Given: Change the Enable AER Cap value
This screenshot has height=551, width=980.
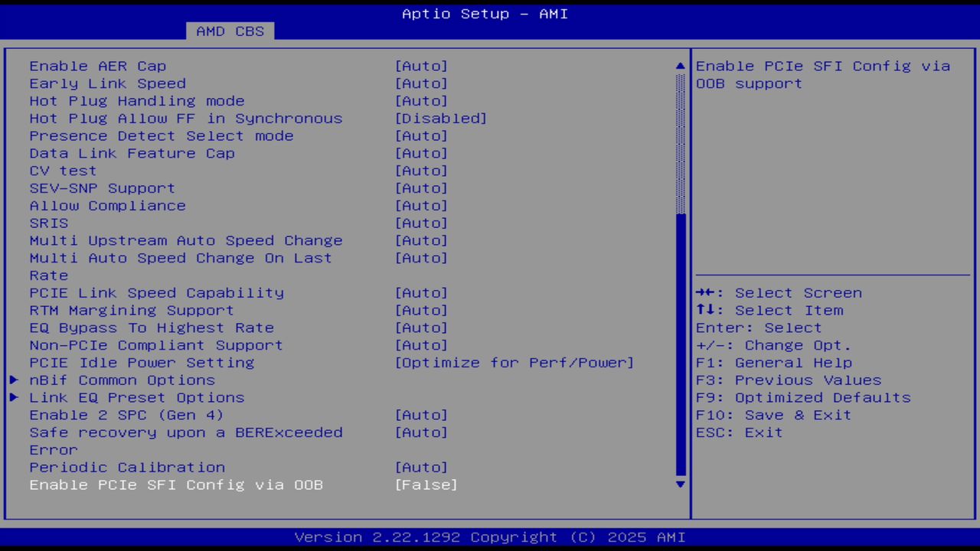Looking at the screenshot, I should (x=421, y=66).
